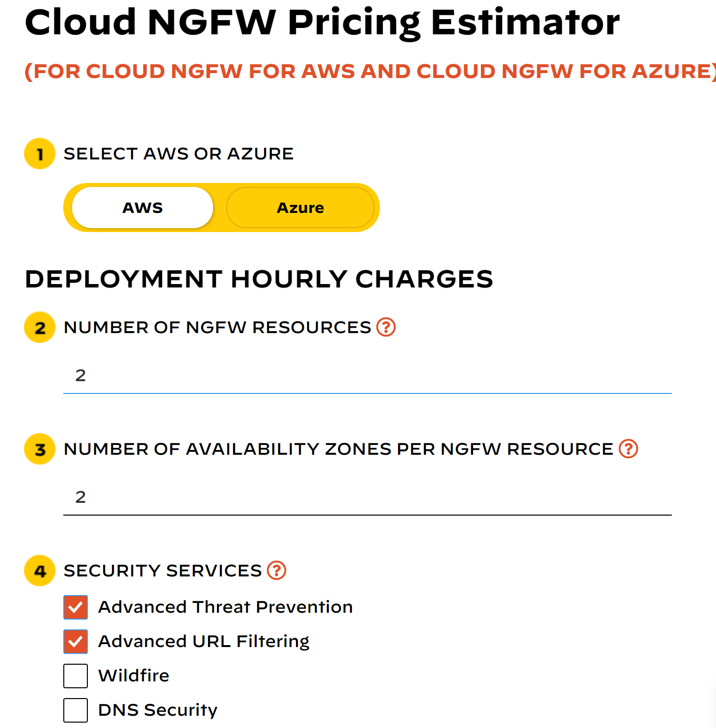Click the Number of NGFW Resources field

click(x=368, y=376)
